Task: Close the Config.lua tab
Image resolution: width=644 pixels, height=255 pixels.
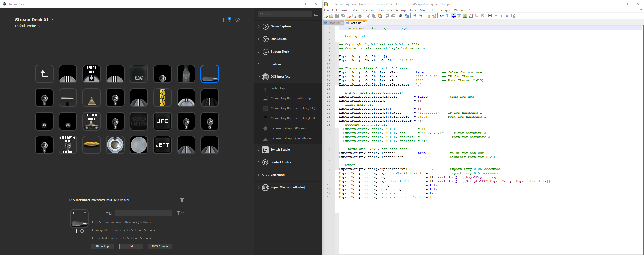Action: (x=364, y=23)
